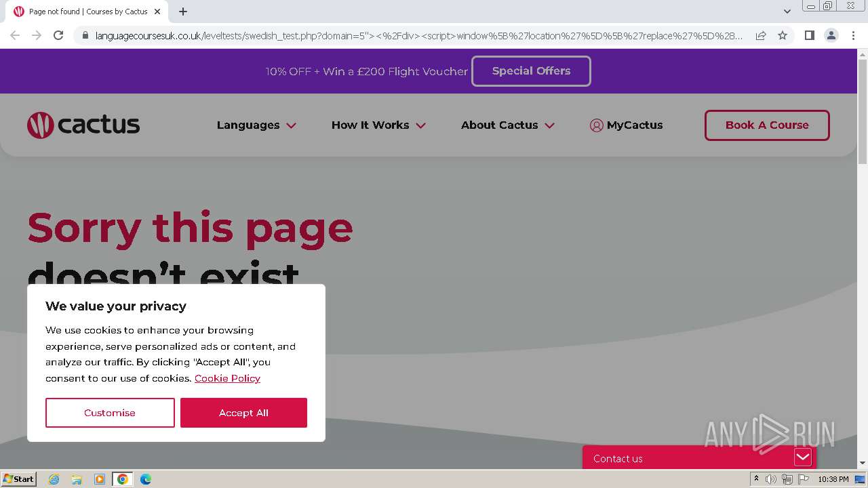Click the Cactus logo
This screenshot has width=868, height=488.
tap(83, 125)
